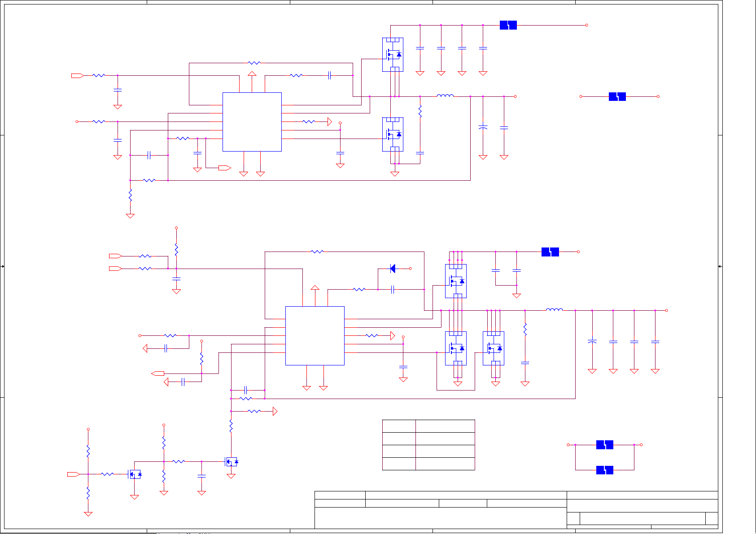Select the small MOSFET below the resistor chain
Screen dimensions: 756x534
[232, 461]
